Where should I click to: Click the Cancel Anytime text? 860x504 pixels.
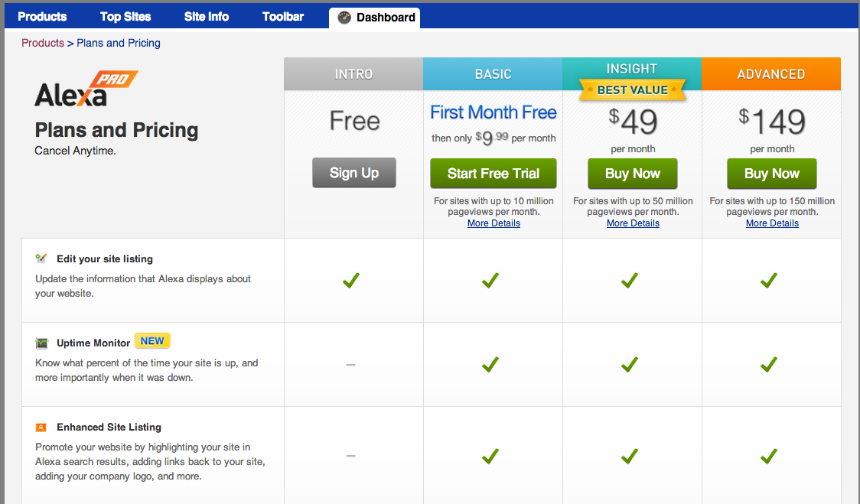[75, 151]
